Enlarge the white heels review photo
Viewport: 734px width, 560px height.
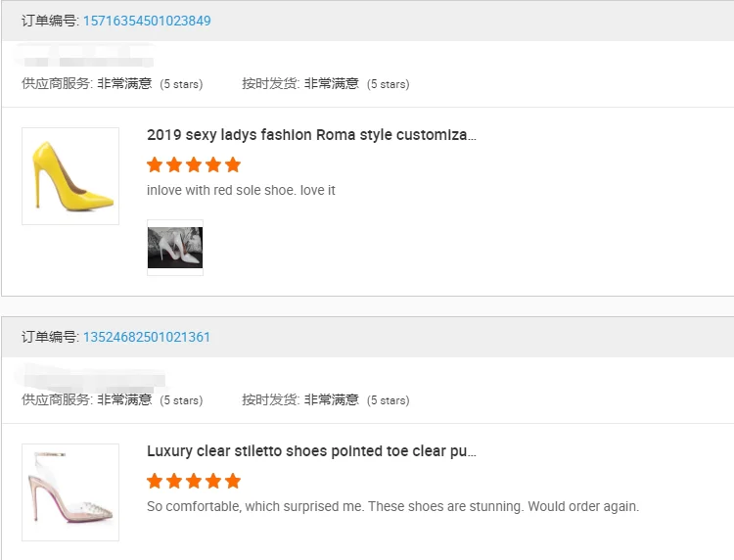click(175, 248)
